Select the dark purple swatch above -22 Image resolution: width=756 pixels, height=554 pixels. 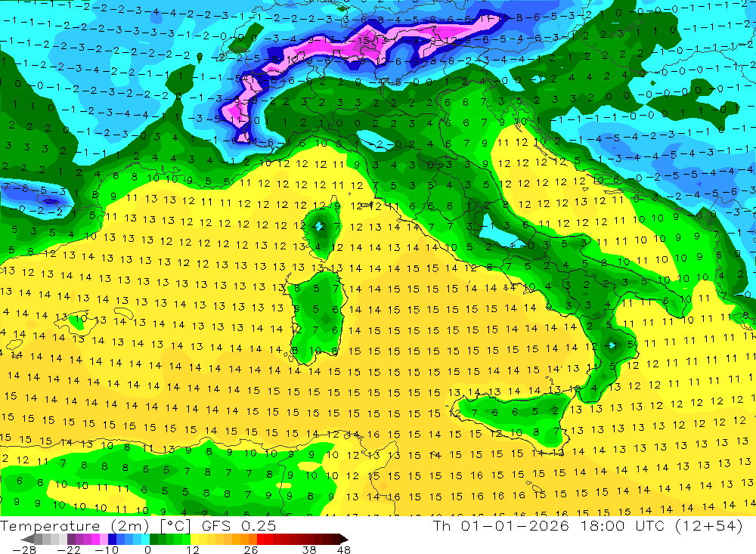[71, 539]
